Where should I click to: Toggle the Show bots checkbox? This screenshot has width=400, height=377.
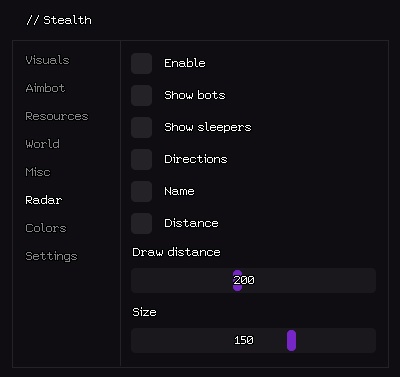click(141, 95)
